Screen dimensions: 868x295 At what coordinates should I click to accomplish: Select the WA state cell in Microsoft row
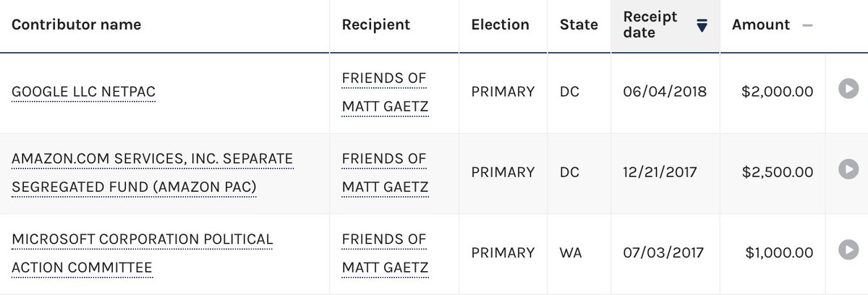(571, 253)
